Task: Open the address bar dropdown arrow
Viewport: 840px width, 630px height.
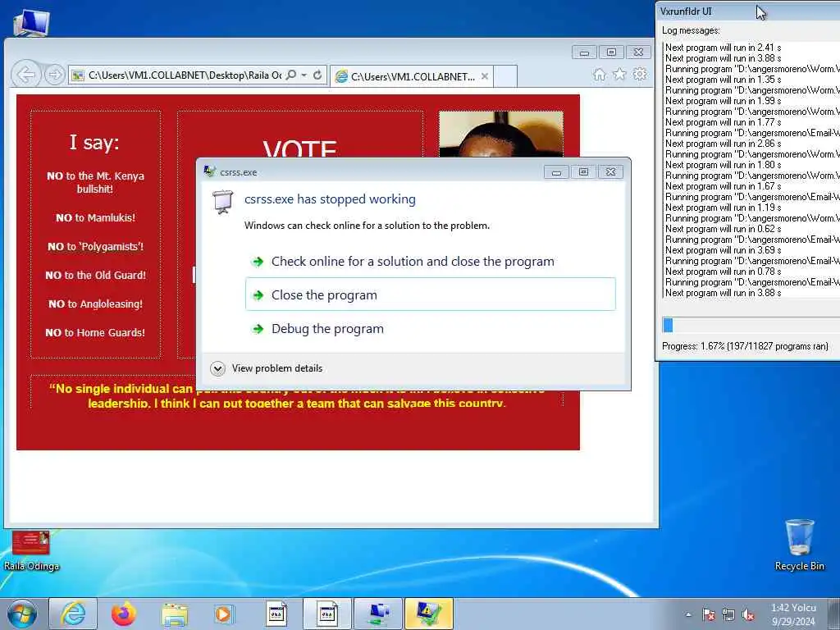Action: 304,75
